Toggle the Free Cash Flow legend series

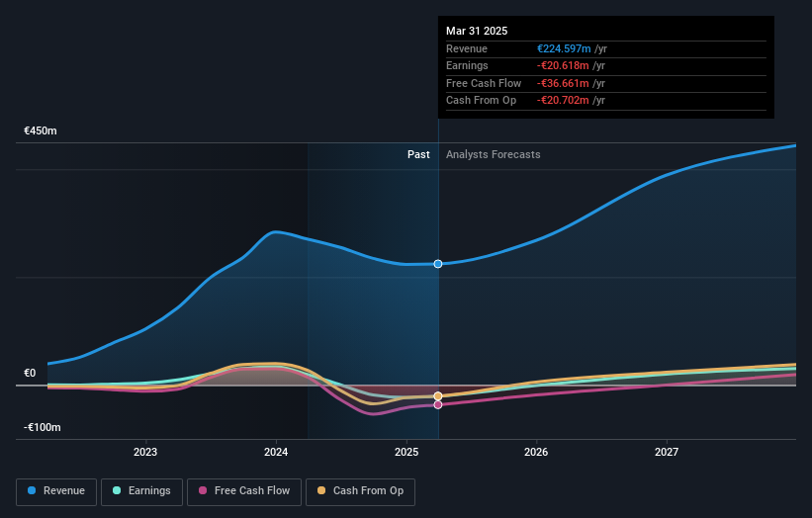coord(244,491)
